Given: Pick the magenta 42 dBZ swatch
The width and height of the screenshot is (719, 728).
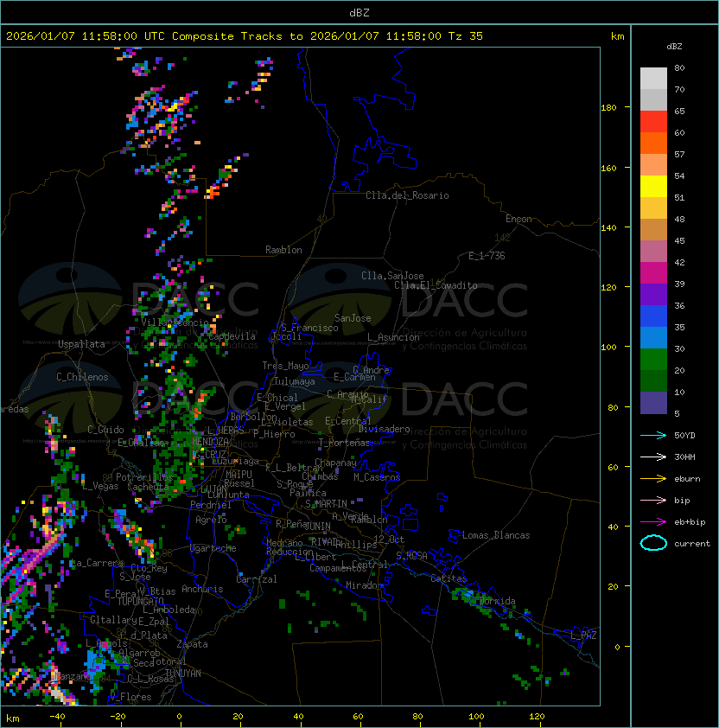Looking at the screenshot, I should point(653,273).
